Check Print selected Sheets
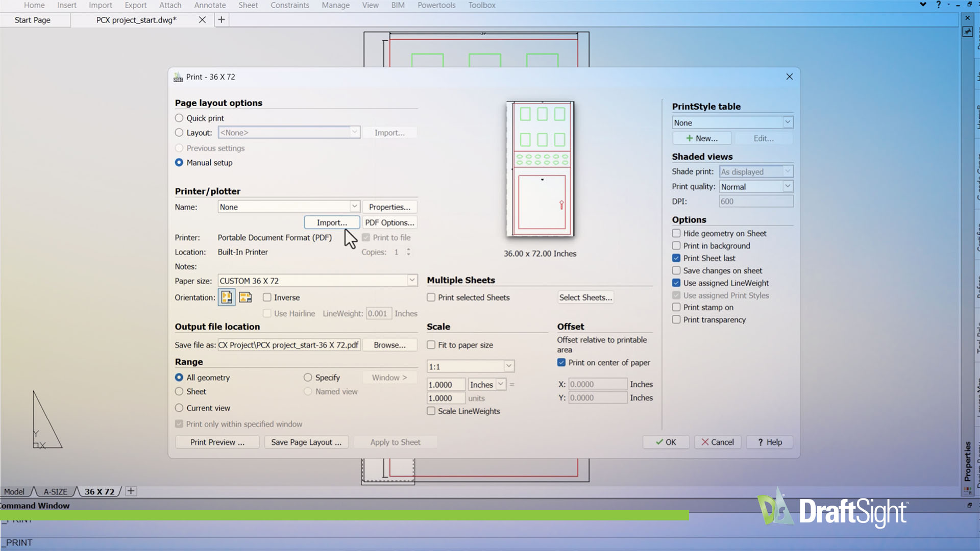 tap(431, 297)
